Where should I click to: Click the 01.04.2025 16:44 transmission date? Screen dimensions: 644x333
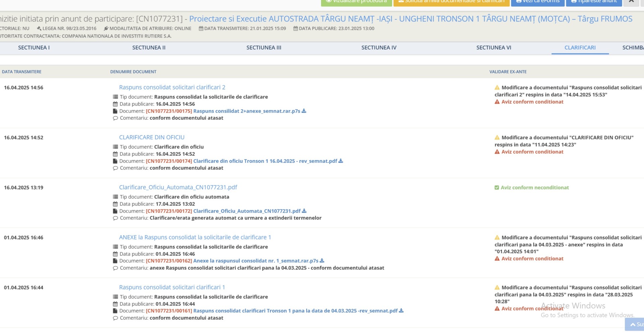[x=23, y=287]
